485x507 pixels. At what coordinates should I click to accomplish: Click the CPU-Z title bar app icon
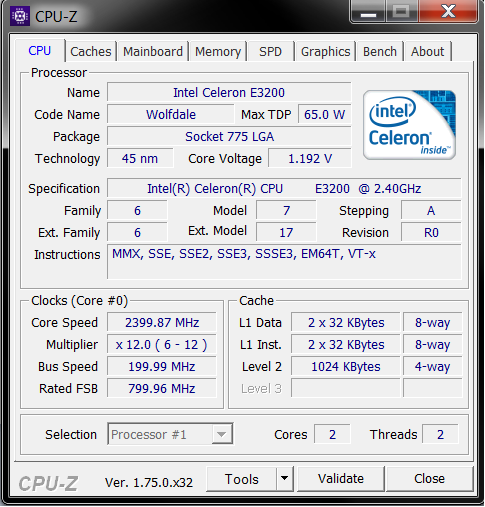20,16
